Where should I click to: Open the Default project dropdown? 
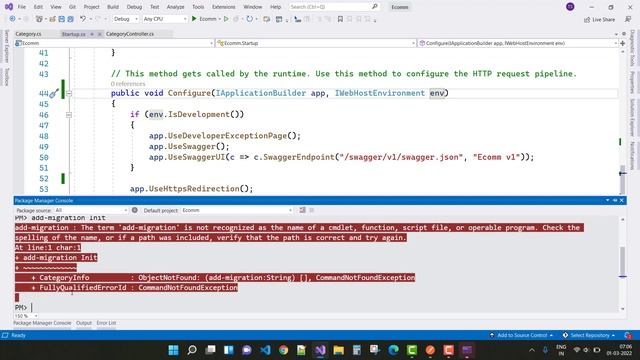[x=237, y=210]
